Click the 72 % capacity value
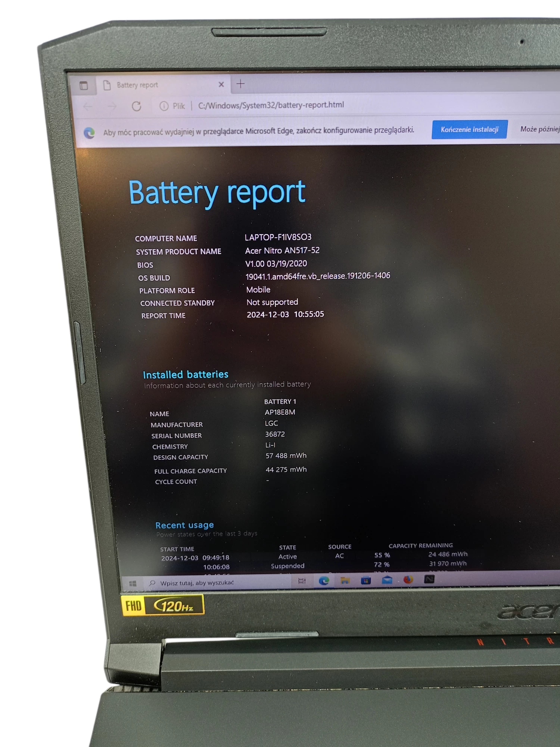Viewport: 560px width, 747px height. click(x=382, y=564)
